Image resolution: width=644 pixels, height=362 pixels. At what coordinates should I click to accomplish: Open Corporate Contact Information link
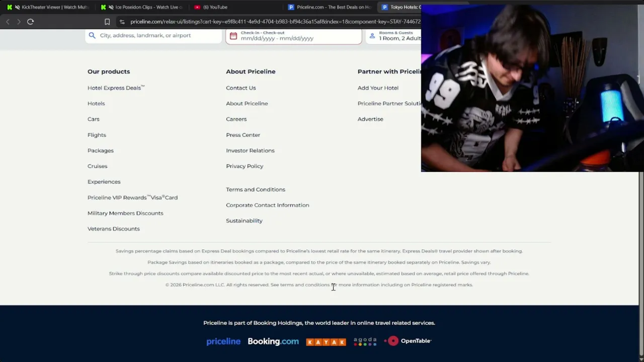(x=268, y=205)
